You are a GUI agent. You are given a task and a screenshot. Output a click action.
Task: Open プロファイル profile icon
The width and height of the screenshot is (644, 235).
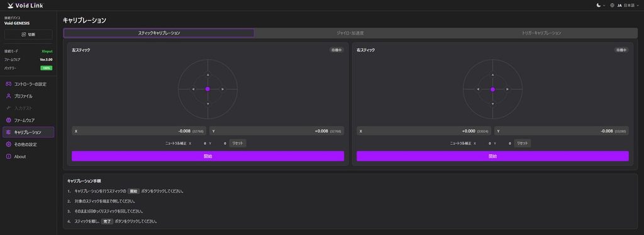(8, 96)
